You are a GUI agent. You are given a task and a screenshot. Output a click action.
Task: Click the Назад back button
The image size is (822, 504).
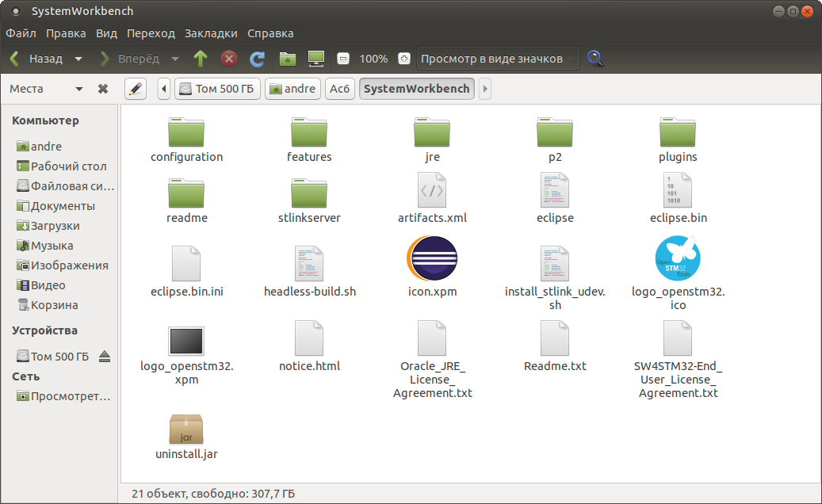tap(36, 59)
